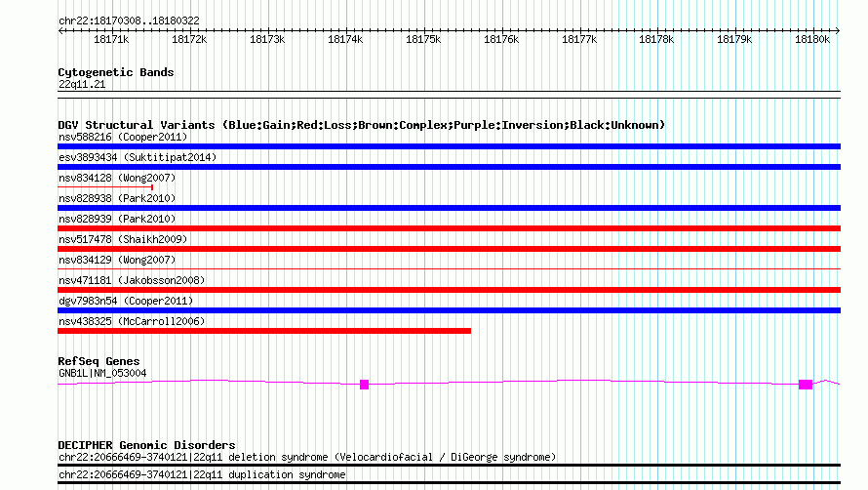868x490 pixels.
Task: Click the right arrowhead of the ruler
Action: 838,30
